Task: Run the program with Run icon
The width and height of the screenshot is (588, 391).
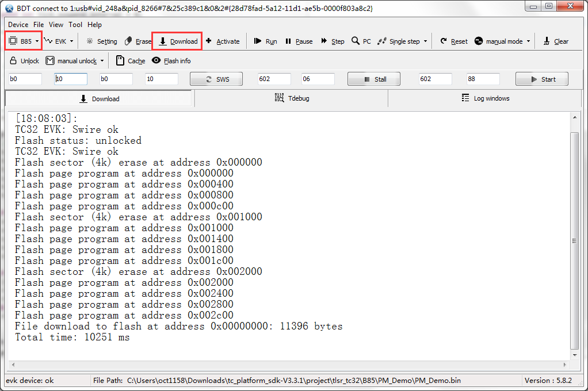Action: pyautogui.click(x=258, y=41)
